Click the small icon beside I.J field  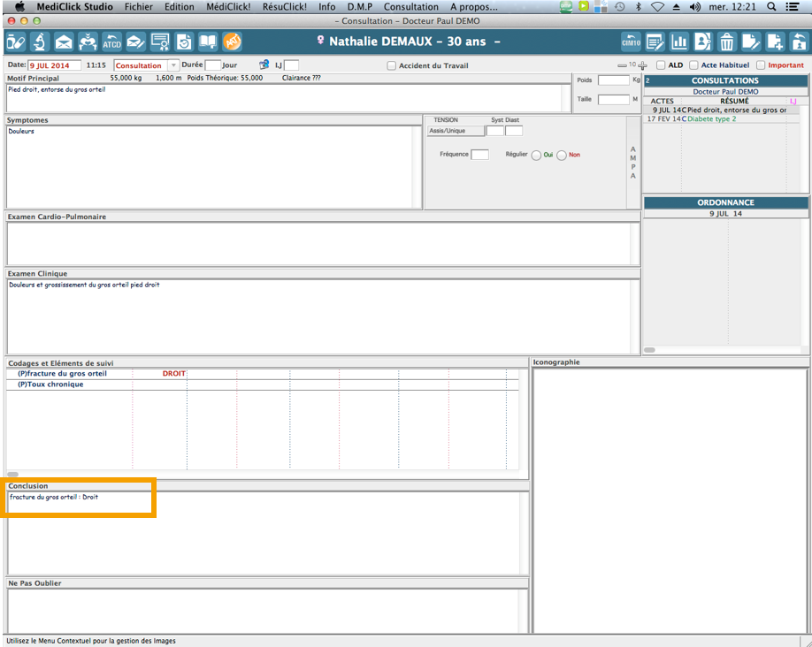click(x=264, y=65)
